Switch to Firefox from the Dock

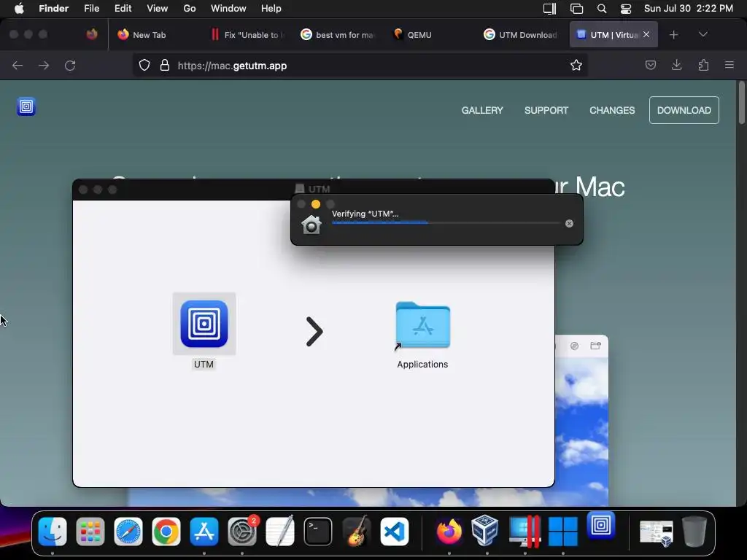click(x=449, y=532)
